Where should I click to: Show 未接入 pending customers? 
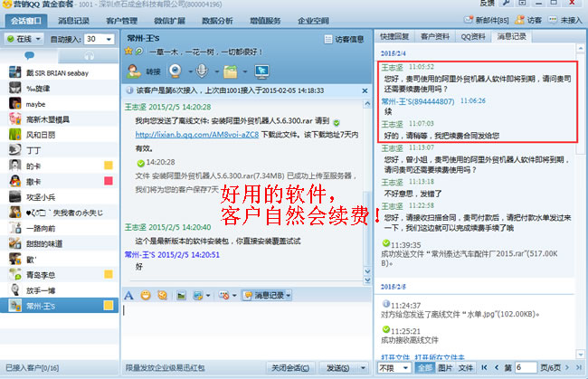pos(565,20)
